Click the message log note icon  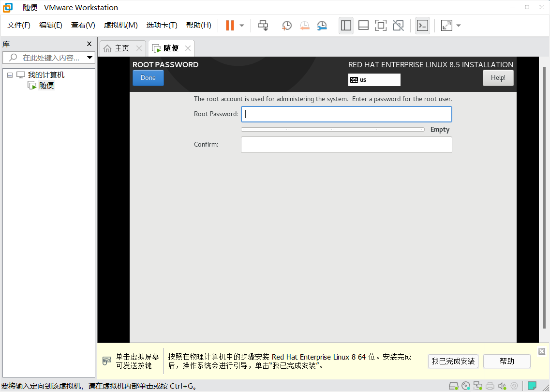tap(532, 386)
